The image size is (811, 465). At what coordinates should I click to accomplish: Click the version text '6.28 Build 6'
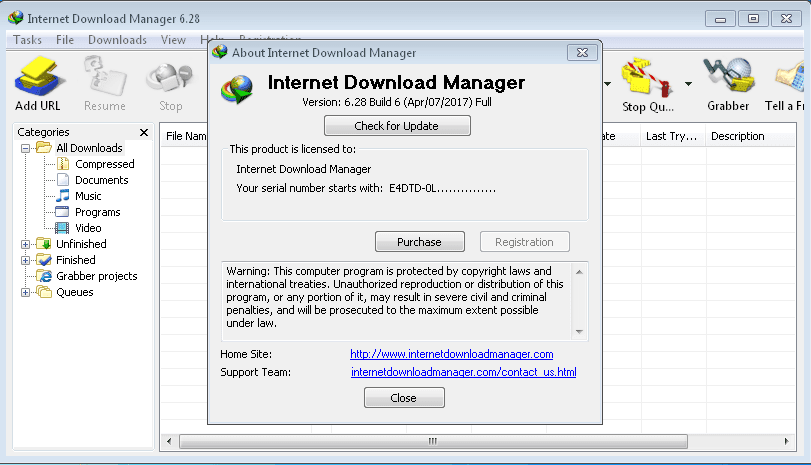point(372,102)
